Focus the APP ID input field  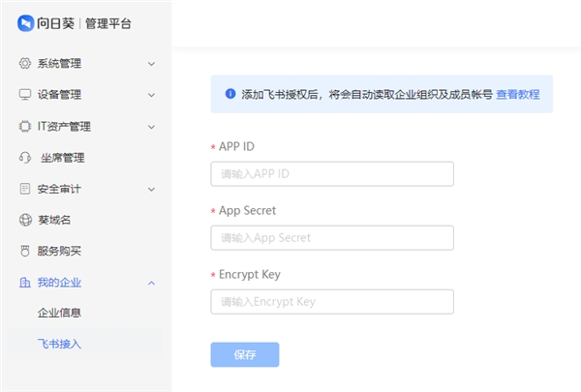pos(332,174)
